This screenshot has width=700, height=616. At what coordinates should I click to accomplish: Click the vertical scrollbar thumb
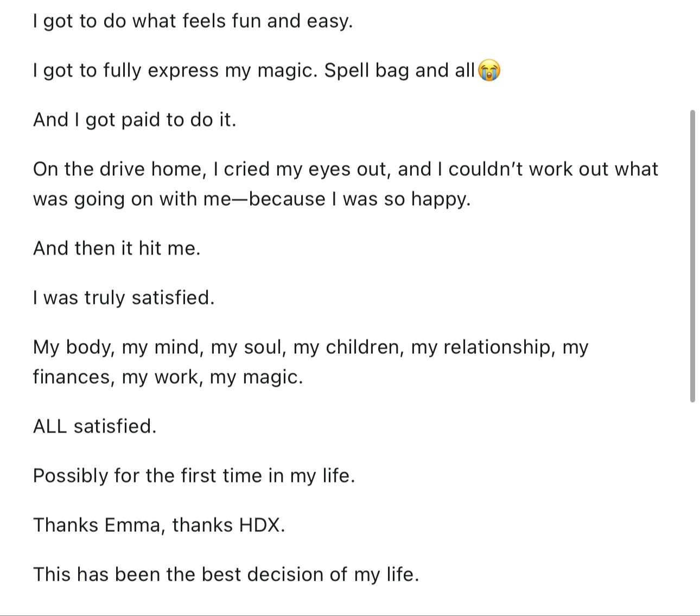point(692,255)
